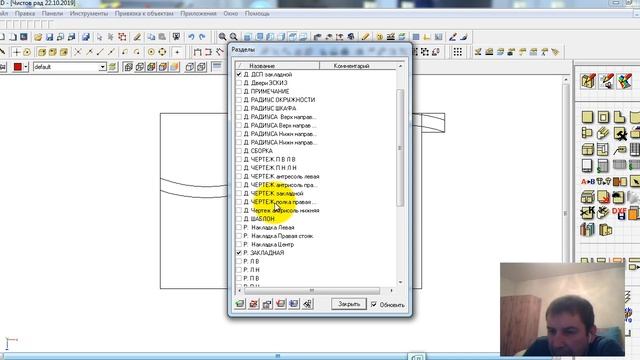Click the green first icon at dialog bottom
The height and width of the screenshot is (360, 640).
tap(240, 304)
